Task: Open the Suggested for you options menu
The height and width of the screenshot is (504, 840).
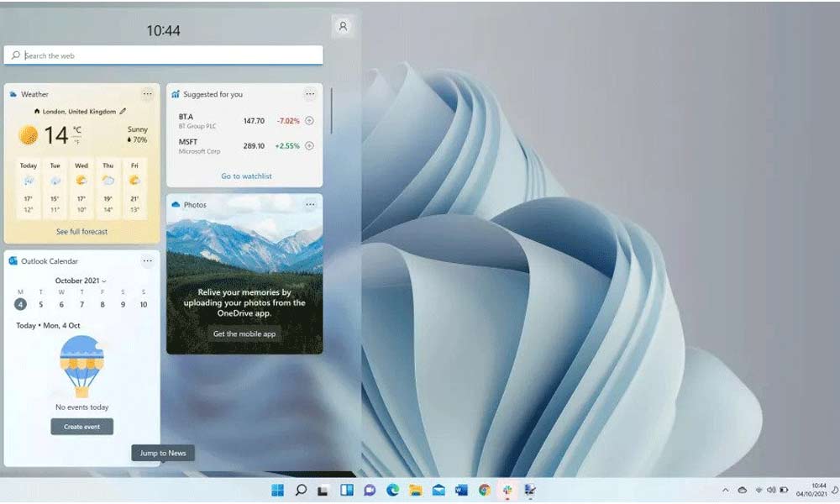Action: (310, 93)
